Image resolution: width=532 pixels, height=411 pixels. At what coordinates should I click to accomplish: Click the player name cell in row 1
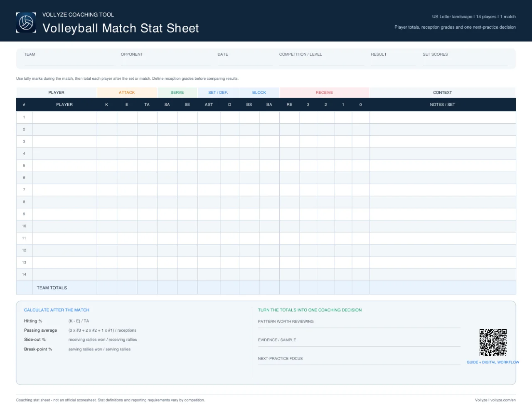point(65,117)
